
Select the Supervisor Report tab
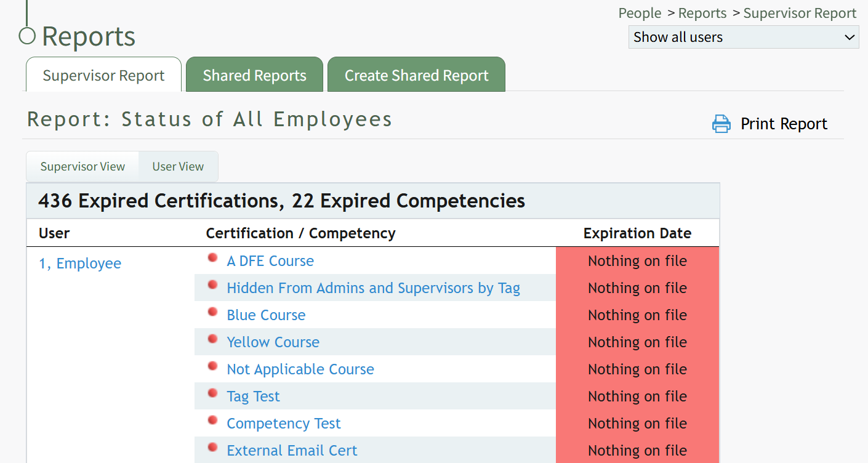tap(103, 76)
